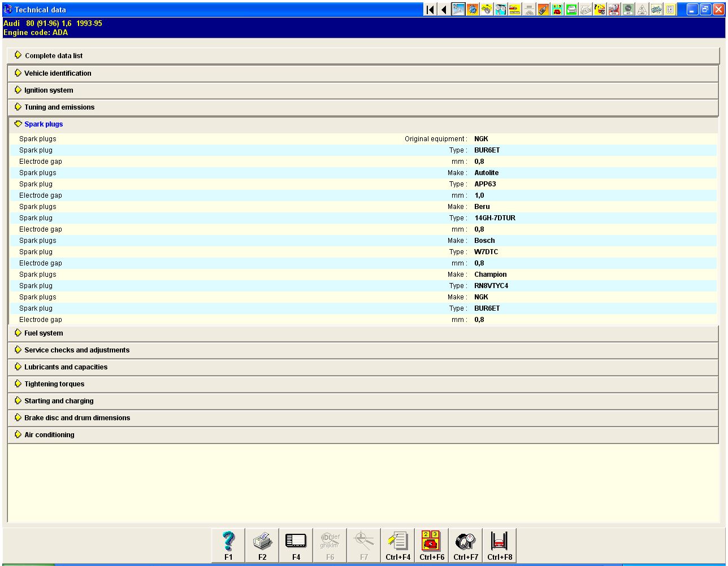Screen dimensions: 728x566
Task: Click the electrode gap value '1,0'
Action: [x=479, y=195]
